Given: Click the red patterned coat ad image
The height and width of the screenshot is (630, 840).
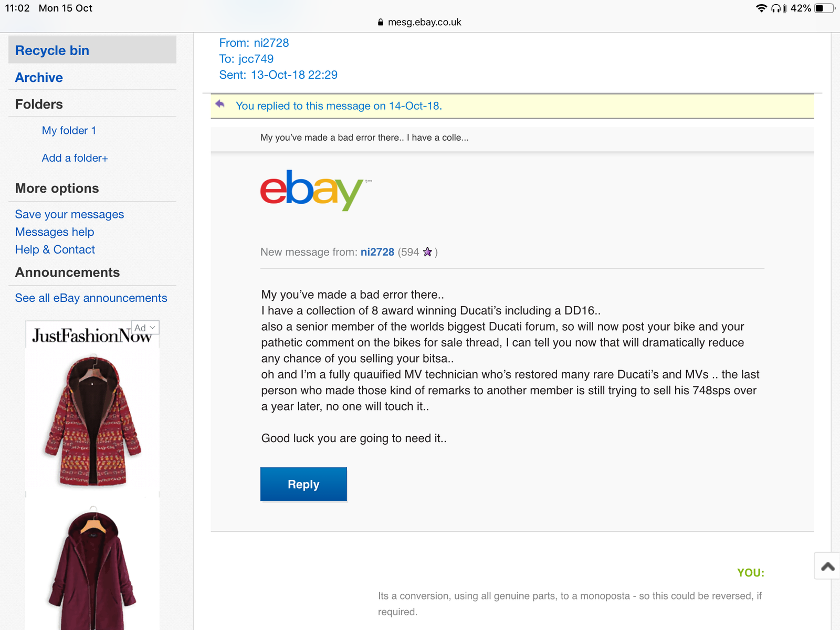Looking at the screenshot, I should [92, 420].
